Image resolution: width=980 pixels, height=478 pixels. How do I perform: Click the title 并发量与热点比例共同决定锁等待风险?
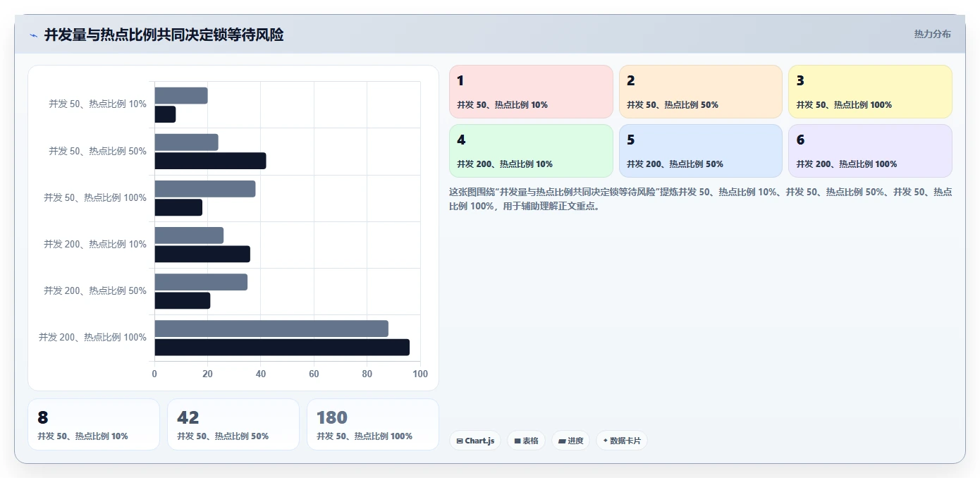(x=164, y=35)
